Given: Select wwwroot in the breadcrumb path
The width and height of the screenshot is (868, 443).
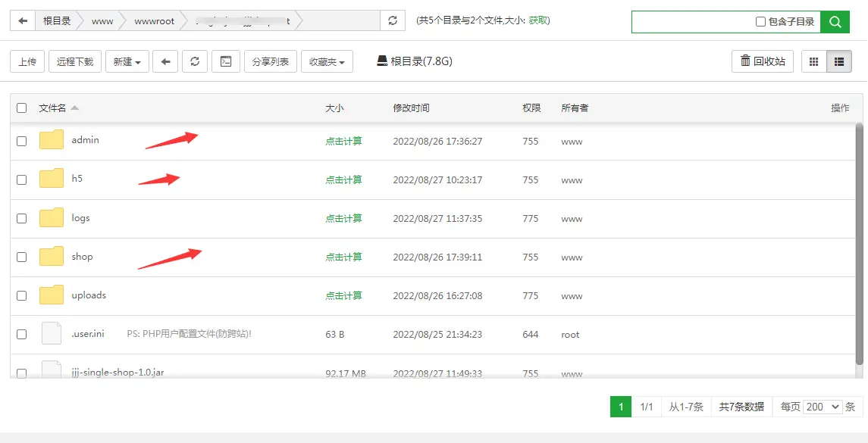Looking at the screenshot, I should [x=154, y=21].
